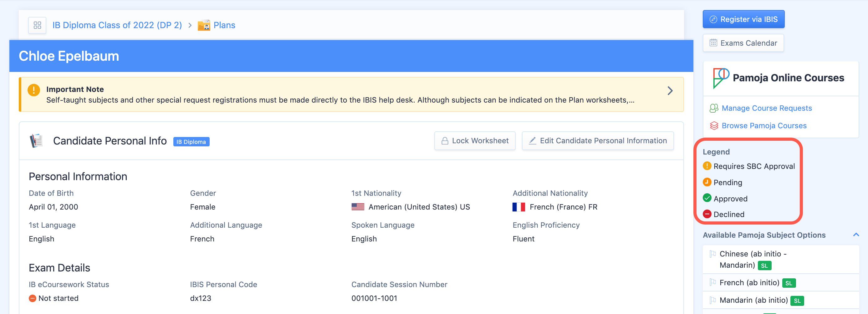This screenshot has width=868, height=314.
Task: Open Manage Course Requests
Action: point(766,108)
